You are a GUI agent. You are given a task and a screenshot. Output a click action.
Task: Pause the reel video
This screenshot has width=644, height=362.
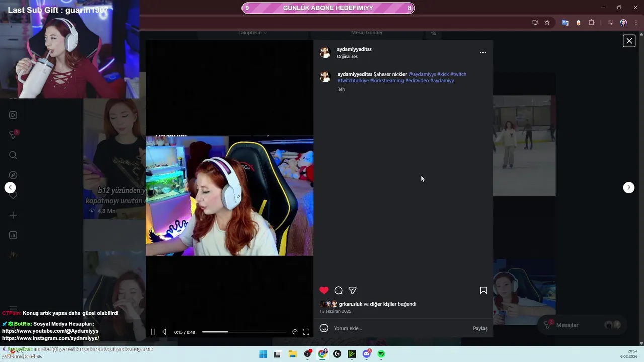(153, 332)
